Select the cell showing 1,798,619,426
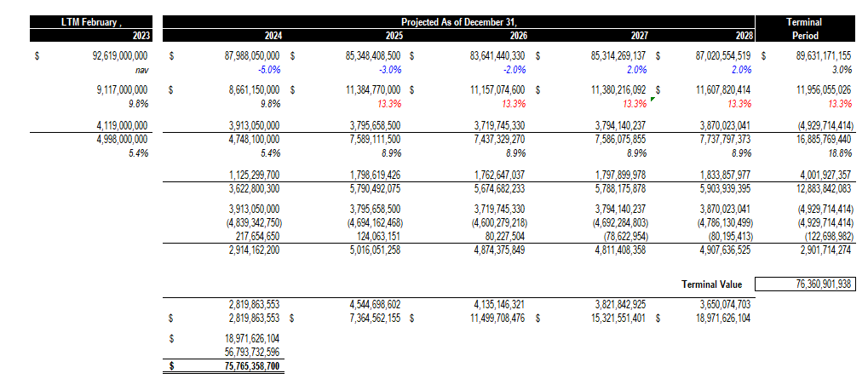 coord(375,175)
